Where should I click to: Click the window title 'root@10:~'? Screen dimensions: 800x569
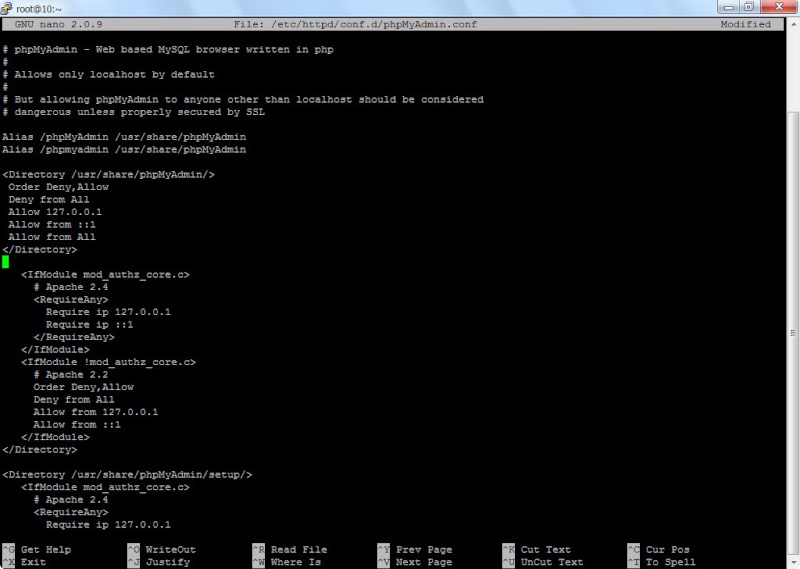coord(39,9)
